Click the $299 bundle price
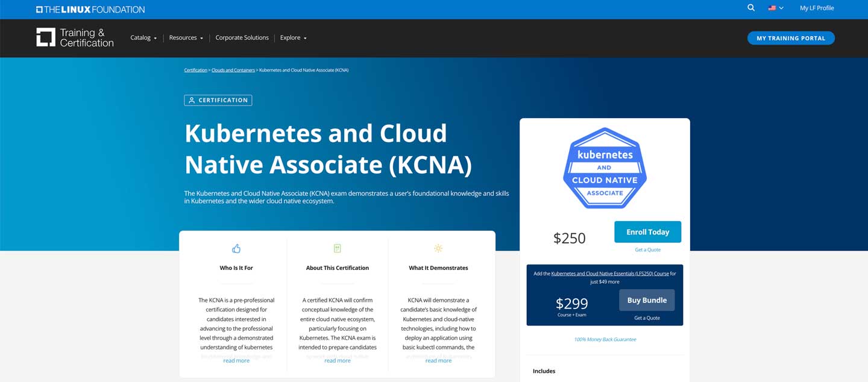Image resolution: width=868 pixels, height=382 pixels. [x=571, y=303]
